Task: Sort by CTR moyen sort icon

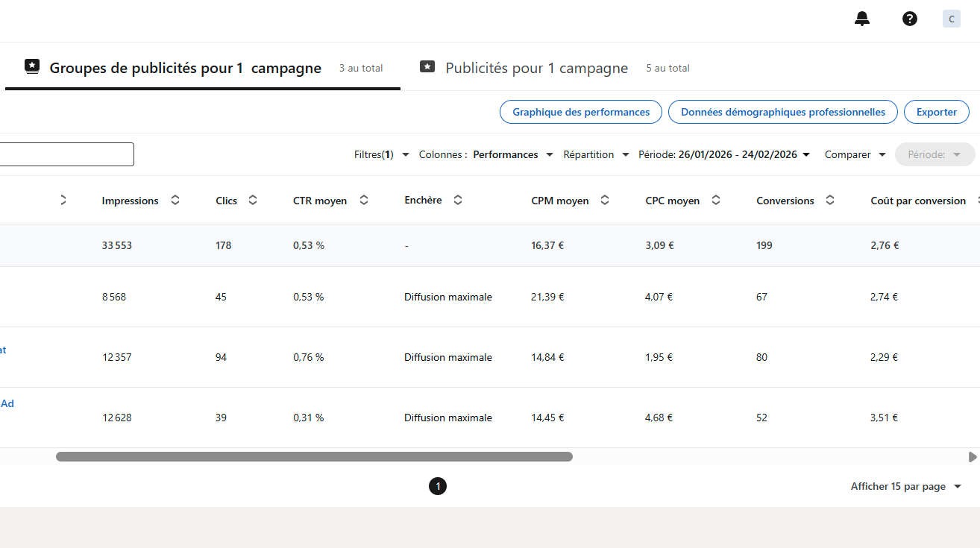Action: 364,201
